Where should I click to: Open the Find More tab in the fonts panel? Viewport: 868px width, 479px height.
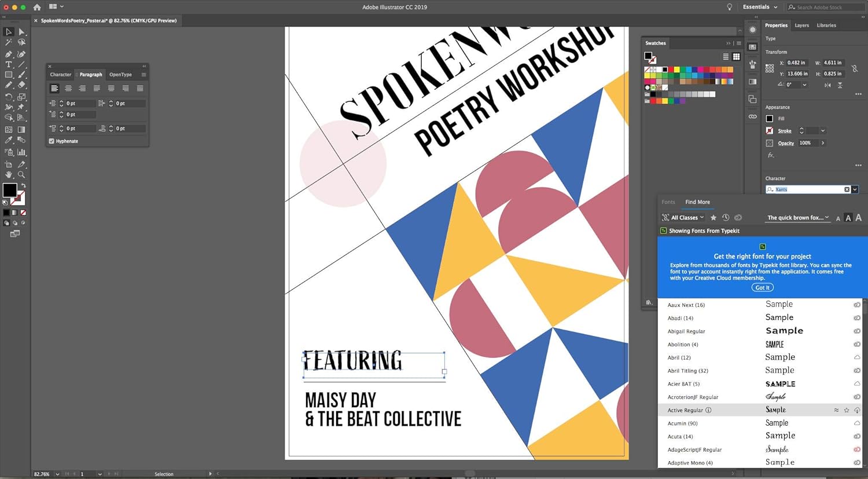pyautogui.click(x=697, y=202)
